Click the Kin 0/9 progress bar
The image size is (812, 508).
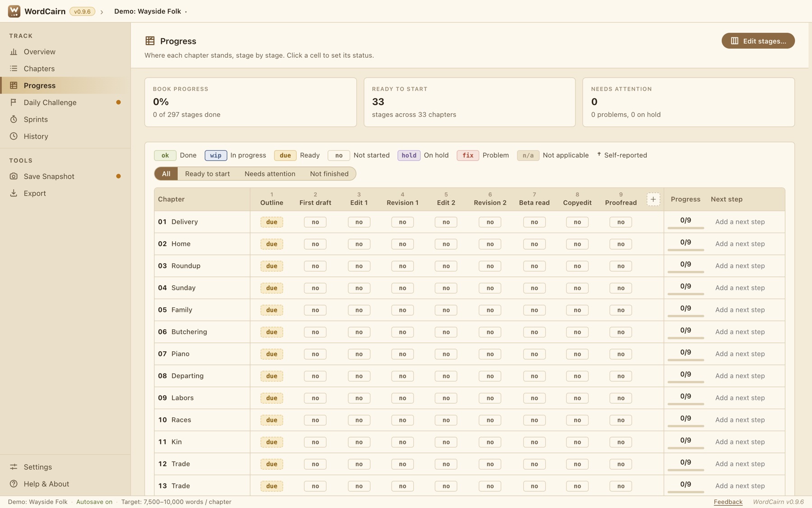(x=686, y=448)
